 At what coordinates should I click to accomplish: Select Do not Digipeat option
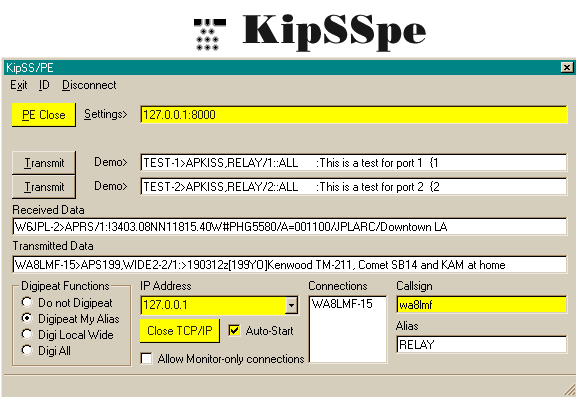click(x=27, y=302)
